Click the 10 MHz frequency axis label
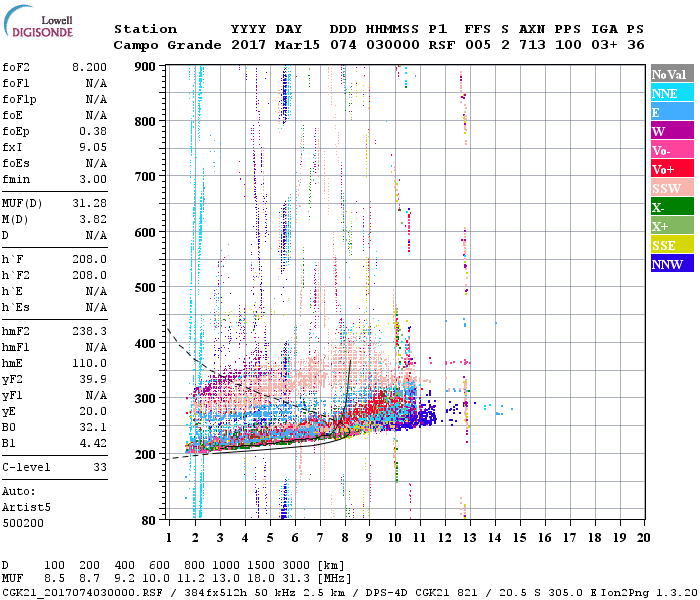The height and width of the screenshot is (600, 700). point(395,538)
